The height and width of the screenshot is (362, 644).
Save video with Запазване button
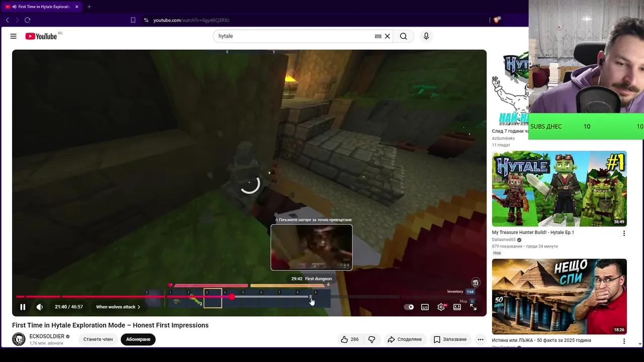click(450, 339)
